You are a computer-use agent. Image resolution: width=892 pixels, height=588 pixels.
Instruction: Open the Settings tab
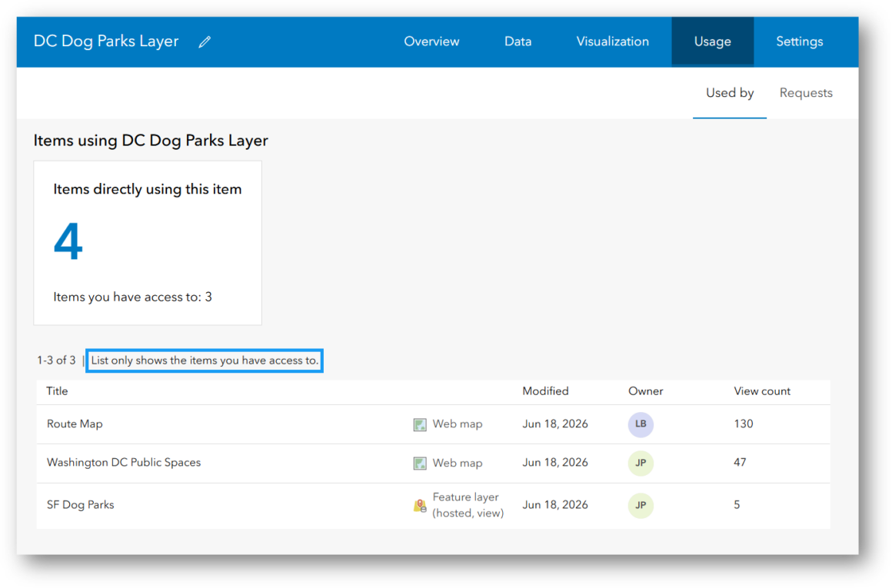(799, 42)
